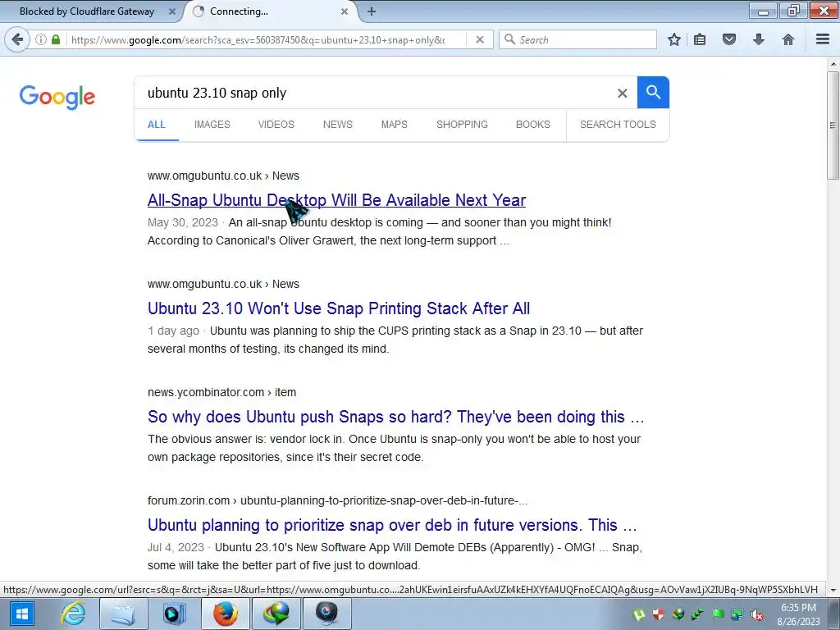Open the downloads arrow icon
The image size is (840, 630).
click(x=759, y=39)
